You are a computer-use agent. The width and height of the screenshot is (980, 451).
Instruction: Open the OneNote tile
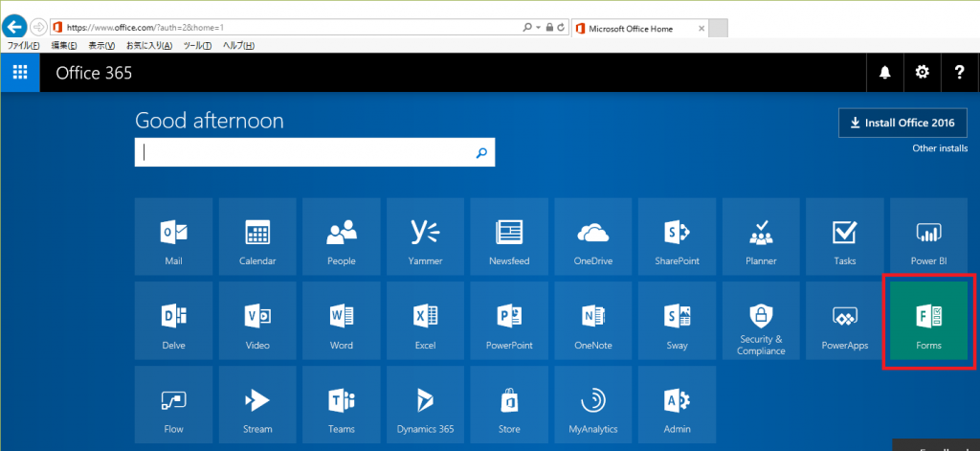click(592, 320)
